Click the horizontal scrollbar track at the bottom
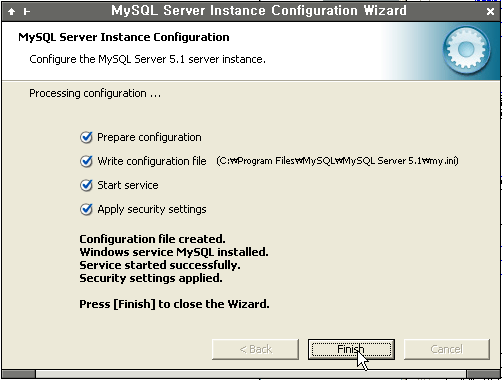502x380 pixels. click(251, 374)
